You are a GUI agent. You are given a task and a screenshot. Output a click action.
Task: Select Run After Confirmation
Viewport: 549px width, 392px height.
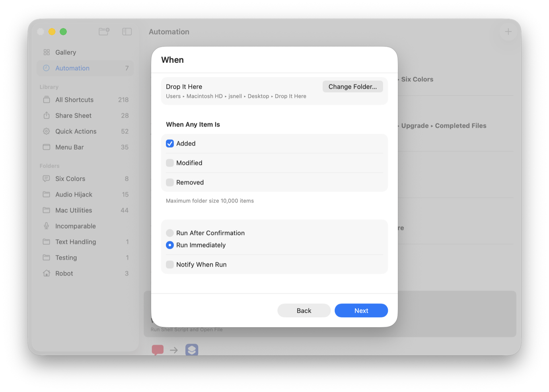coord(170,233)
